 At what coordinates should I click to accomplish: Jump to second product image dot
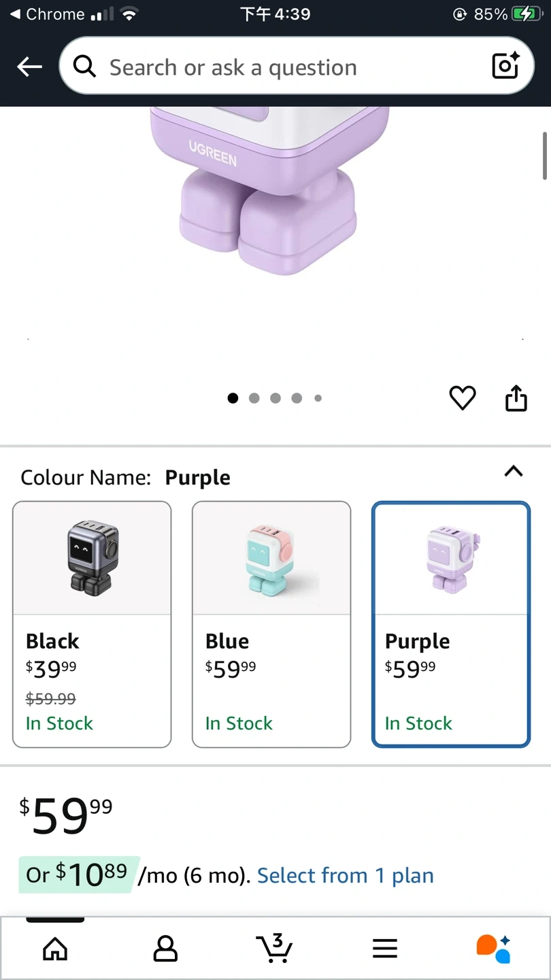[x=254, y=398]
